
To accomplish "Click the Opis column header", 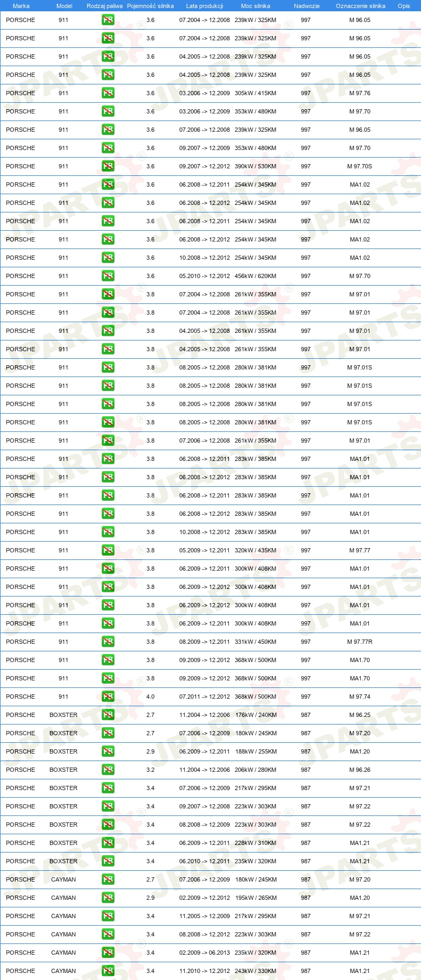I will pos(404,6).
